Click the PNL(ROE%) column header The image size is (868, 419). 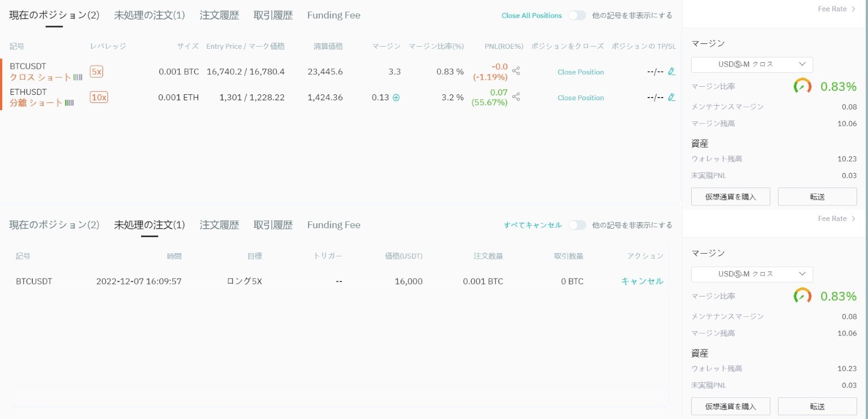(x=504, y=47)
